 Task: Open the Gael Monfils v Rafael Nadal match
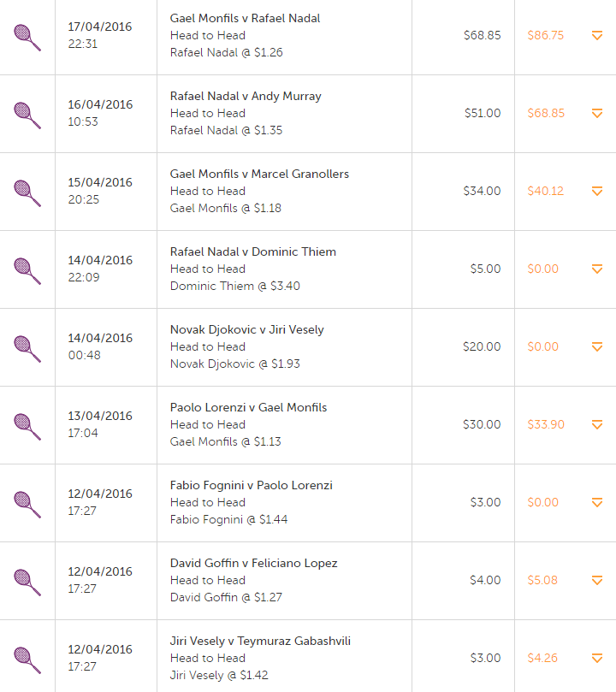pos(245,19)
